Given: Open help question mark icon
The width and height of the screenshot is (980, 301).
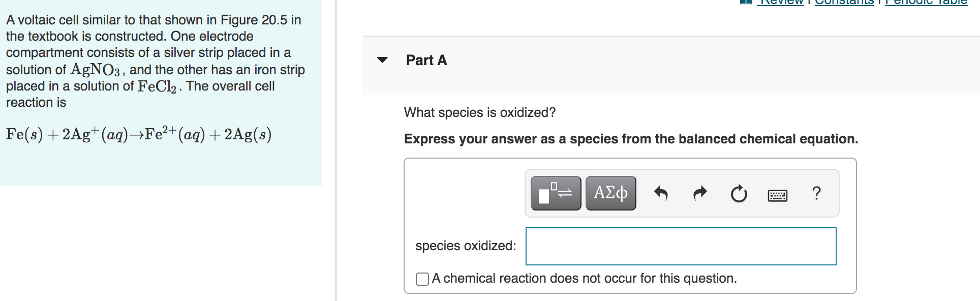Looking at the screenshot, I should coord(816,193).
